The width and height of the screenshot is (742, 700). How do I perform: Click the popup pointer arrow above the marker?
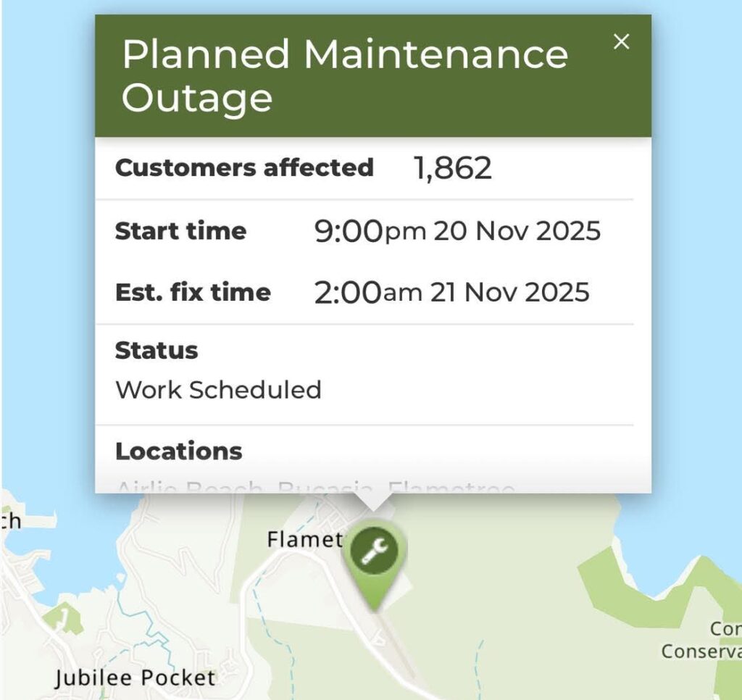(x=373, y=502)
